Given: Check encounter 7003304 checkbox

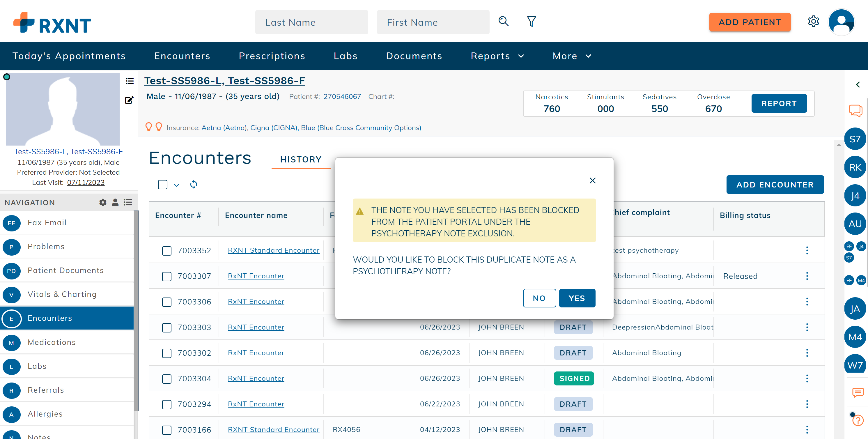Looking at the screenshot, I should (x=167, y=379).
